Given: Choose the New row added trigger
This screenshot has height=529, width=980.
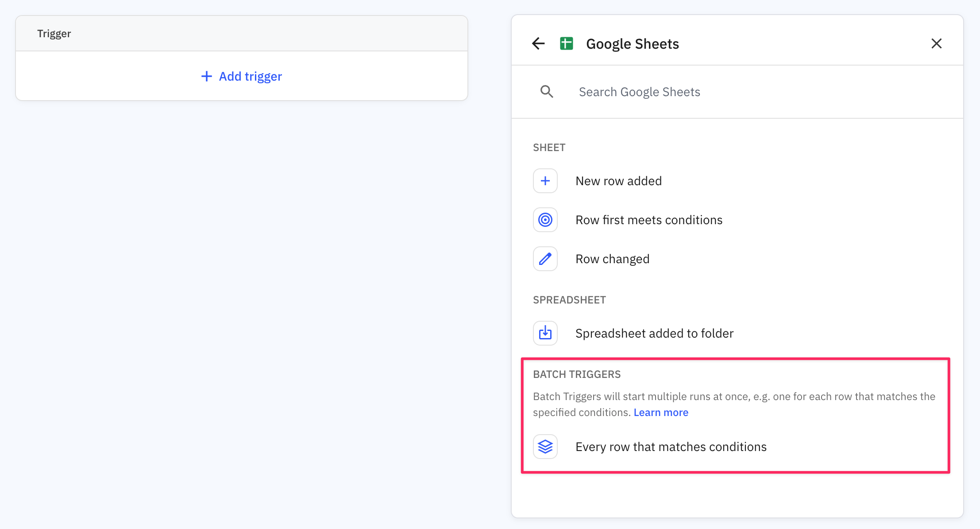Looking at the screenshot, I should coord(618,181).
